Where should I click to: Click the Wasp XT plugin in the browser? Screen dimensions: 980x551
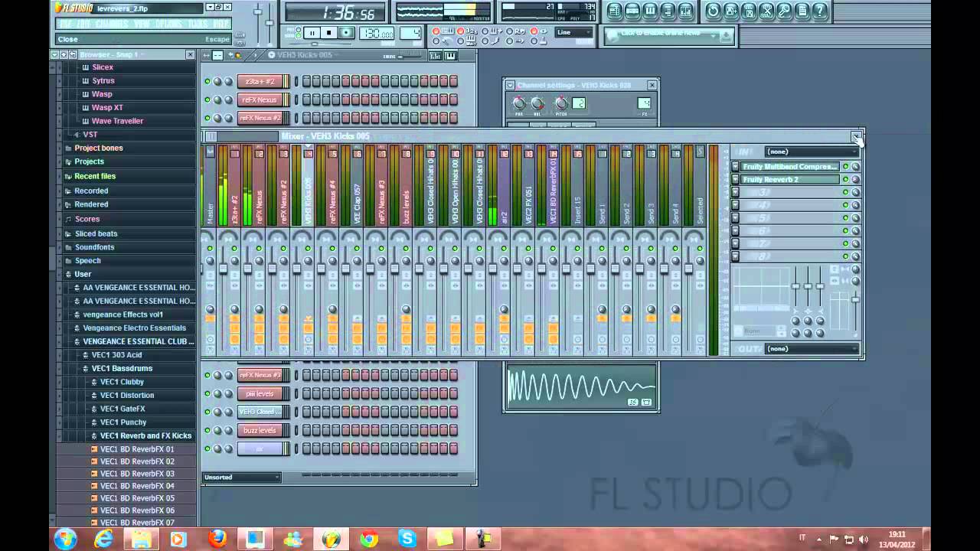(x=107, y=108)
